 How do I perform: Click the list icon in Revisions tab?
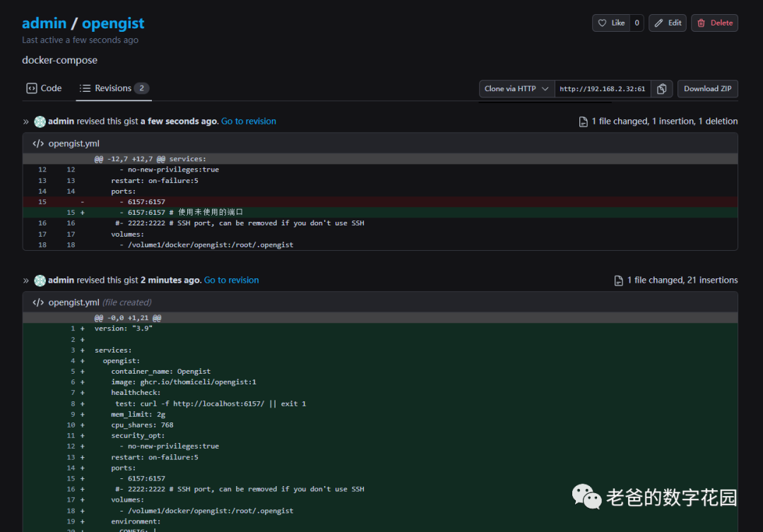(85, 88)
